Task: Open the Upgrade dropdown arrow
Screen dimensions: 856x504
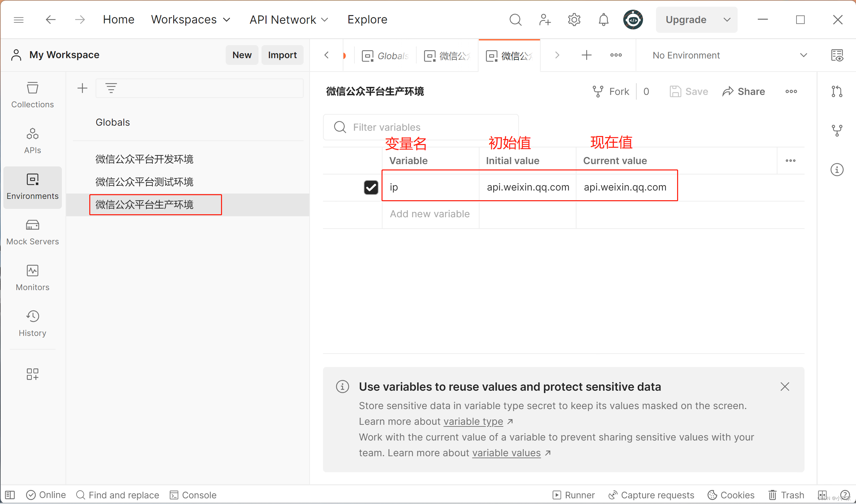Action: [x=727, y=20]
